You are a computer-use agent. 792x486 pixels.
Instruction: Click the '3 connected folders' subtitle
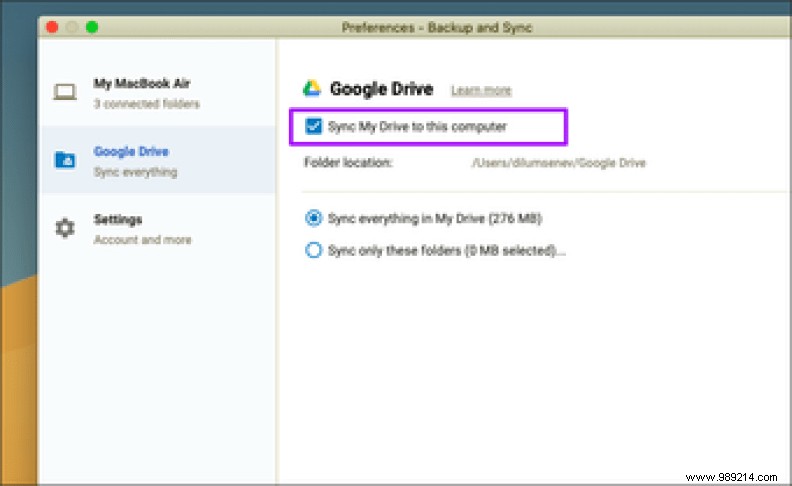pyautogui.click(x=146, y=104)
